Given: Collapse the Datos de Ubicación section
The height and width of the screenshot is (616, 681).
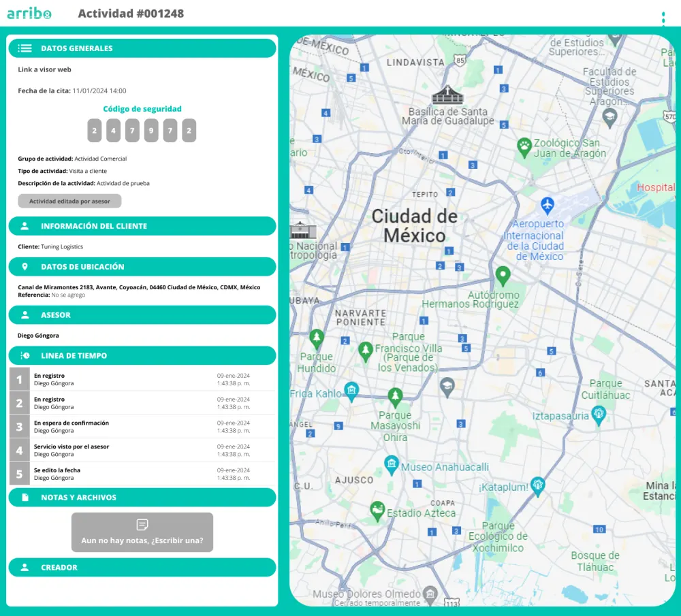Looking at the screenshot, I should coord(142,267).
